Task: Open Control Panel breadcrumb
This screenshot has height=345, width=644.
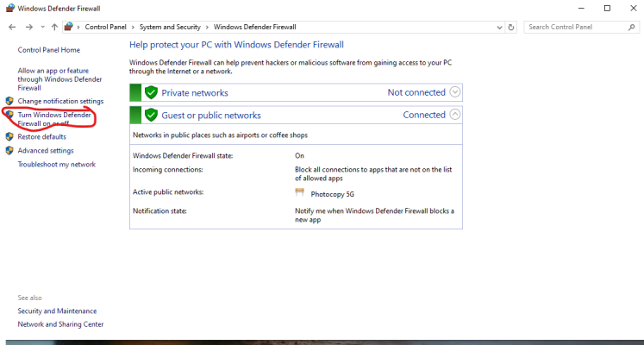Action: point(105,27)
